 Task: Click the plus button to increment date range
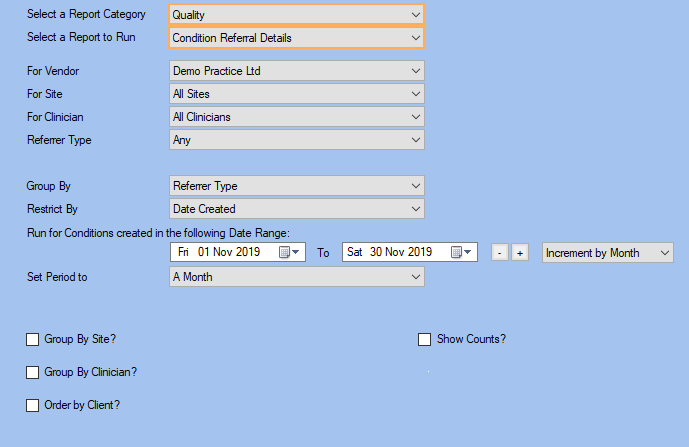click(520, 253)
